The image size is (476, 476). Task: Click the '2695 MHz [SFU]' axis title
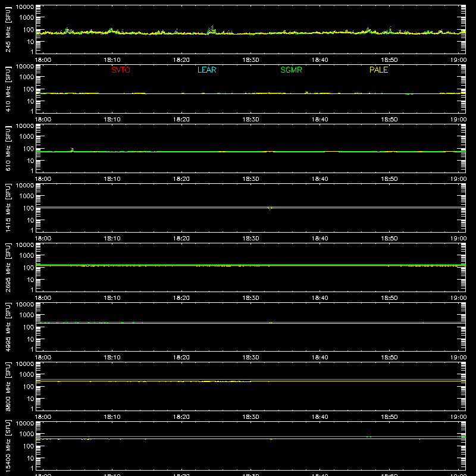tap(8, 267)
